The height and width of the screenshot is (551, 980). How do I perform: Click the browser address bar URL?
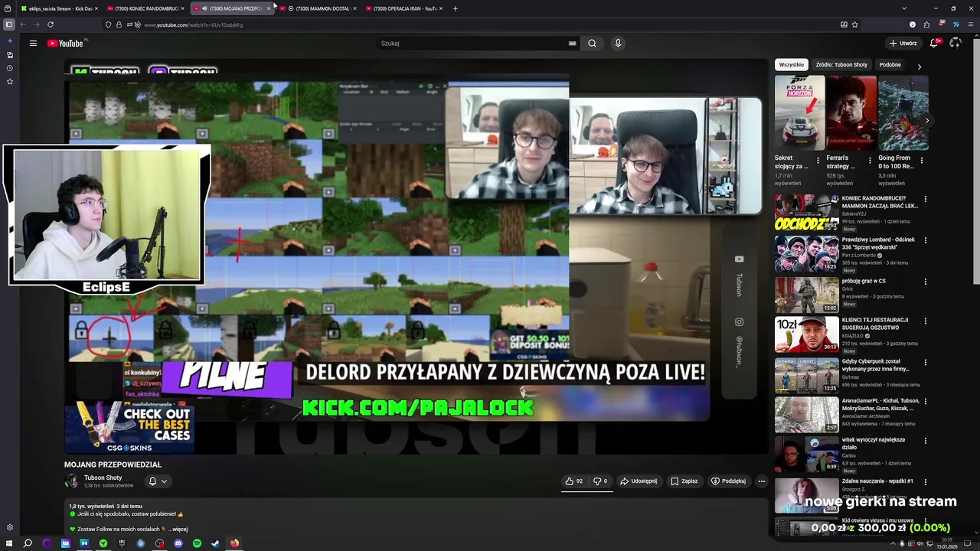pyautogui.click(x=193, y=24)
